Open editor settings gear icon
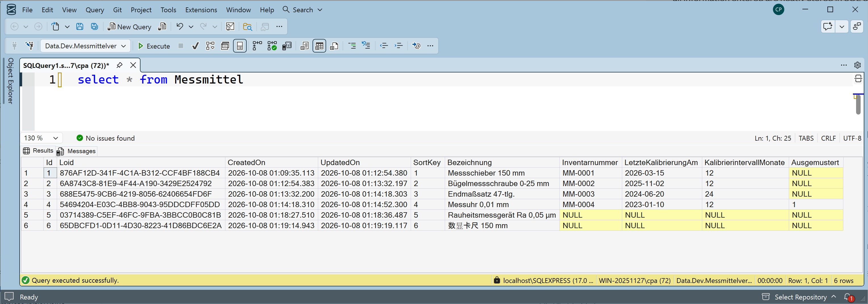This screenshot has height=304, width=868. point(857,65)
